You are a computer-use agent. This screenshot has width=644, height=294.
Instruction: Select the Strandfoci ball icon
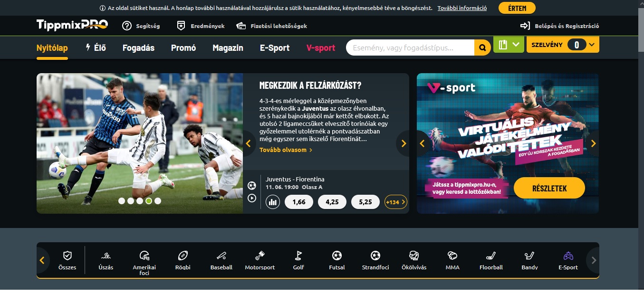pos(375,256)
